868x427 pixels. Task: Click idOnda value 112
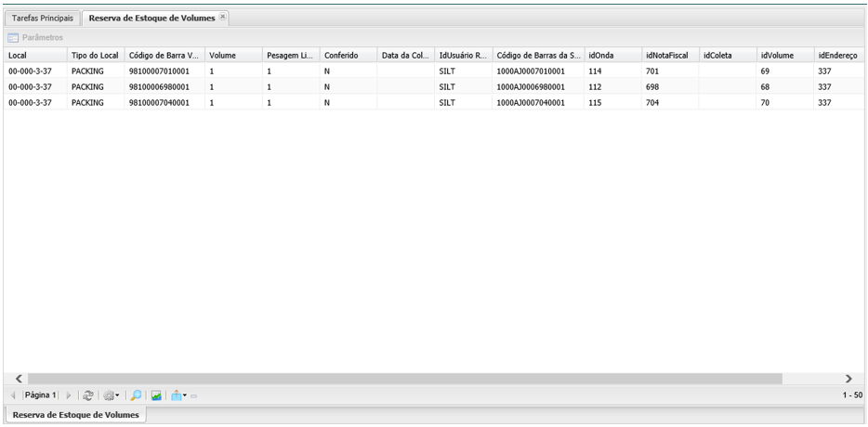[x=595, y=87]
